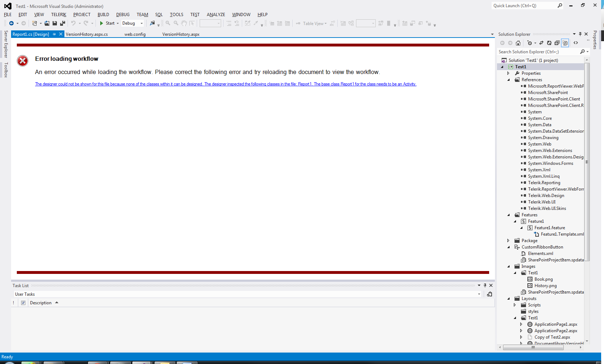Click the Create User Task icon in Task List
Viewport: 604px width, 364px height.
point(489,294)
